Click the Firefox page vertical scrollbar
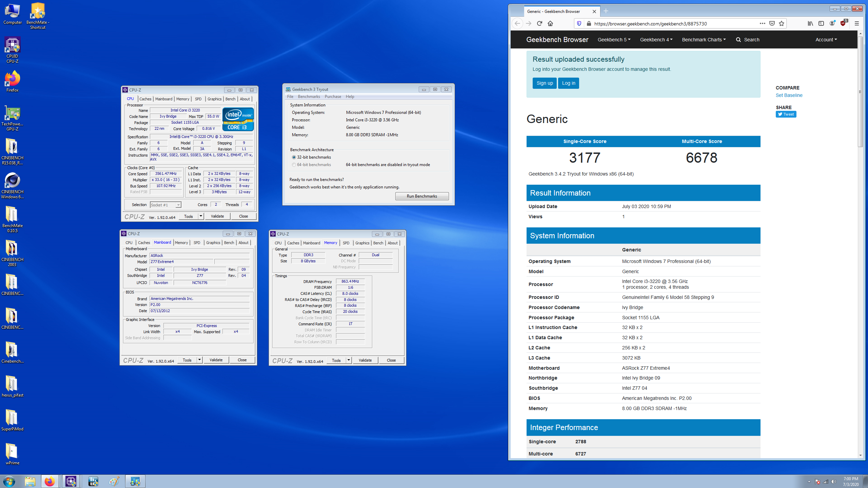 tap(860, 91)
